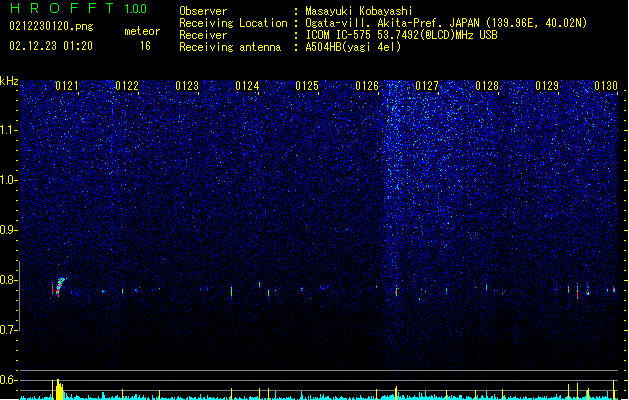Click the receiving location Ogata-vill. Akita-Pref. text

(374, 23)
